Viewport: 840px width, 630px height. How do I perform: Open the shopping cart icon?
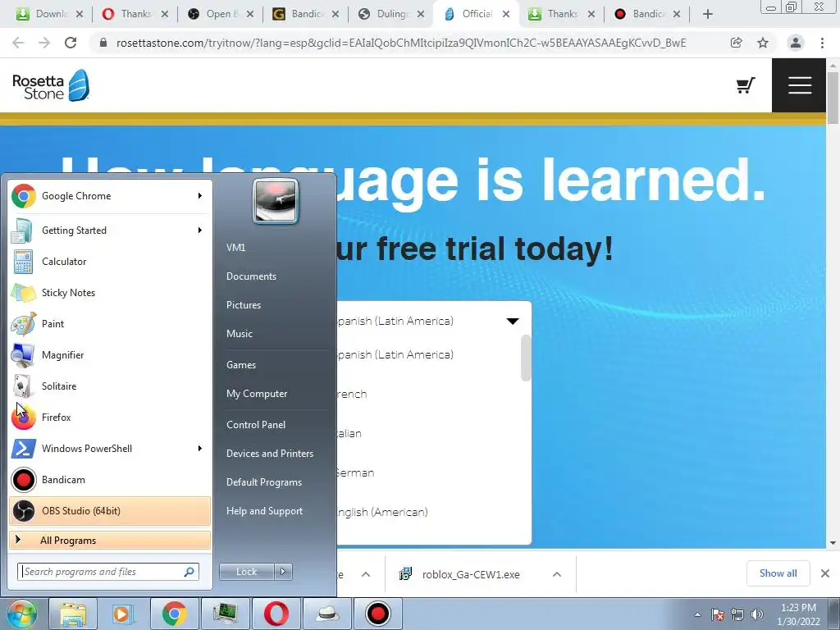click(745, 85)
